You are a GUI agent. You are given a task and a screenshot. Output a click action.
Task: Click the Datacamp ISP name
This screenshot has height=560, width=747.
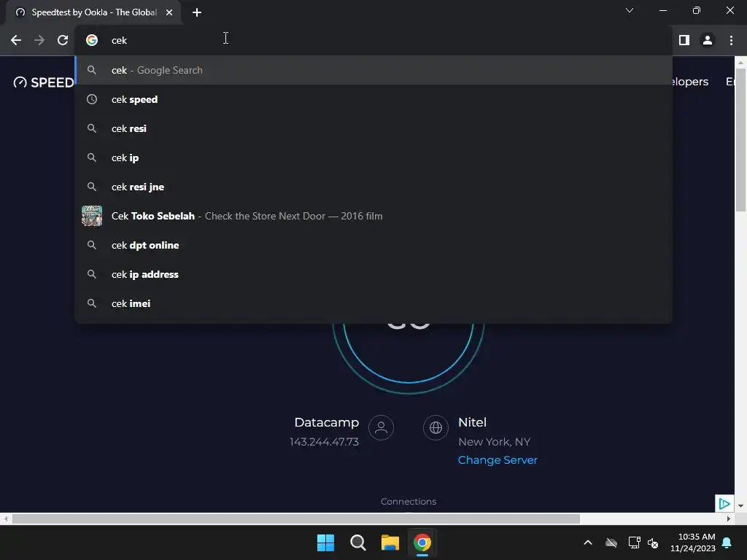click(x=326, y=422)
